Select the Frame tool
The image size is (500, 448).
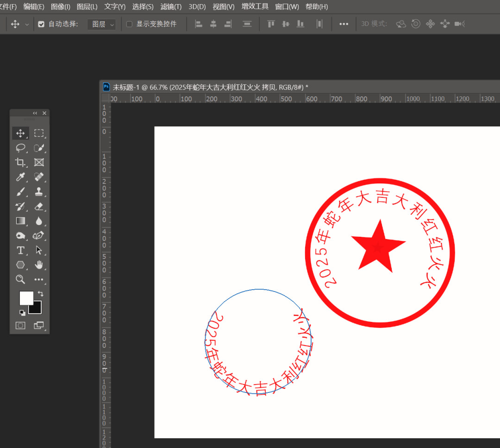coord(39,163)
